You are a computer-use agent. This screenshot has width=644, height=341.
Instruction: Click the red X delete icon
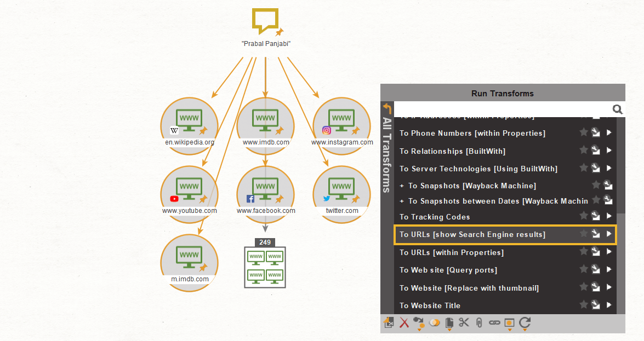click(404, 323)
